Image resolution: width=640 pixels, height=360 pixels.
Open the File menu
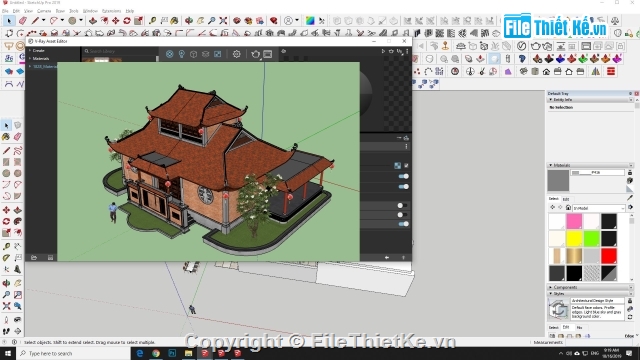(5, 11)
